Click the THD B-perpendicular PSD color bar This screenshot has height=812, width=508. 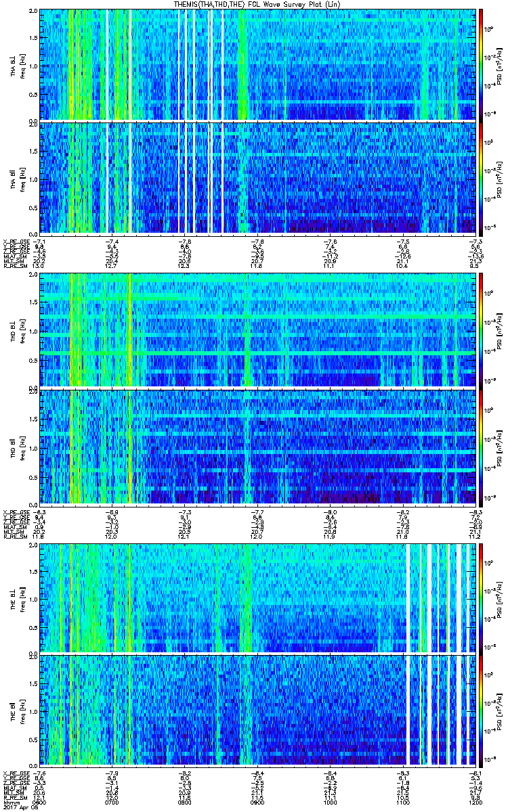(x=482, y=330)
